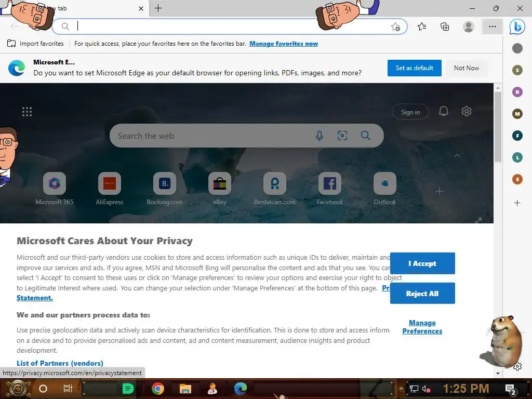Open Manage Preferences link

tap(422, 327)
